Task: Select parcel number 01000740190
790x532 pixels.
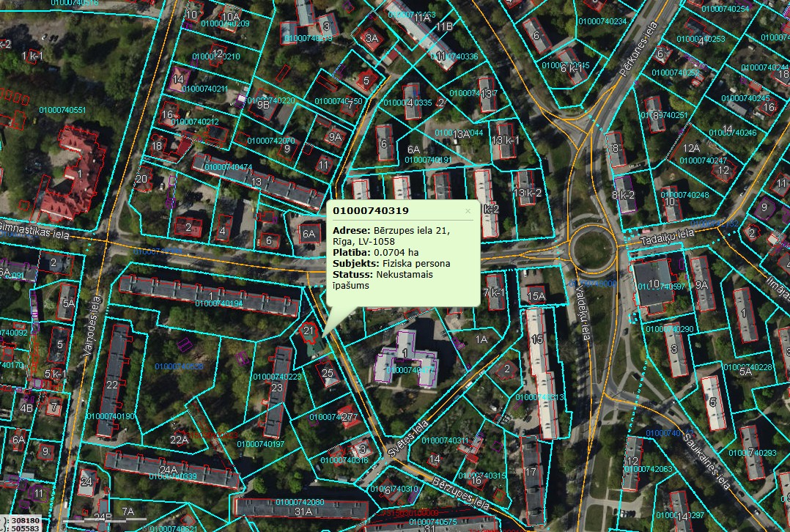Action: click(111, 416)
